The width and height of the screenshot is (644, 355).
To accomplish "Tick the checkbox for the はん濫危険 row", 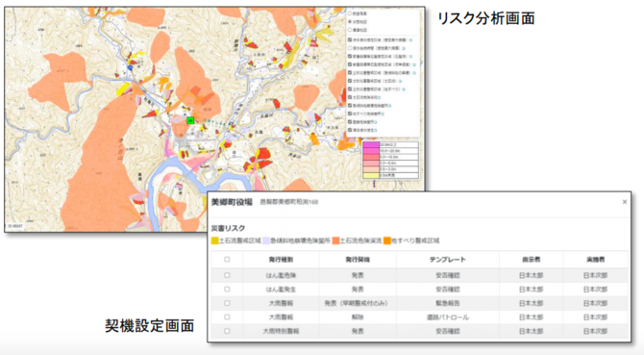I will [227, 275].
